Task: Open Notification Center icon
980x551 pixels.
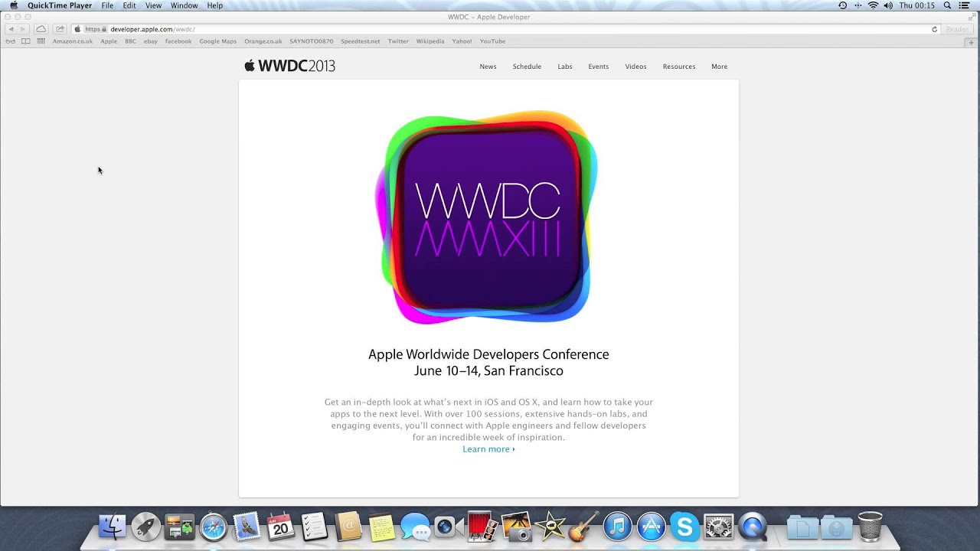Action: [x=964, y=5]
